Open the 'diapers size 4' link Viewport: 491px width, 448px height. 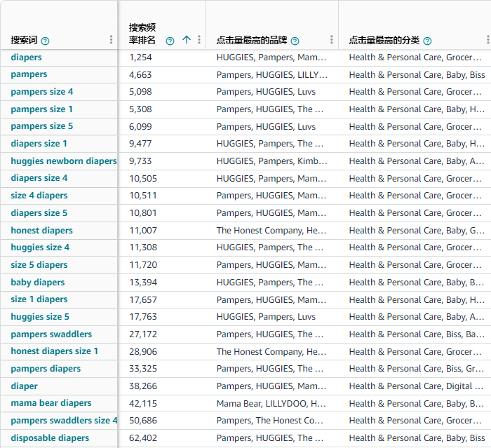point(39,178)
